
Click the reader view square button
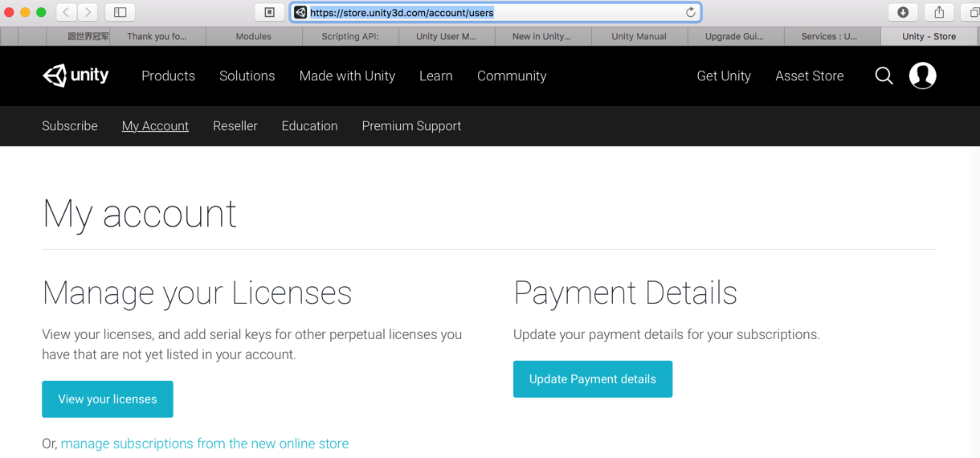tap(269, 12)
